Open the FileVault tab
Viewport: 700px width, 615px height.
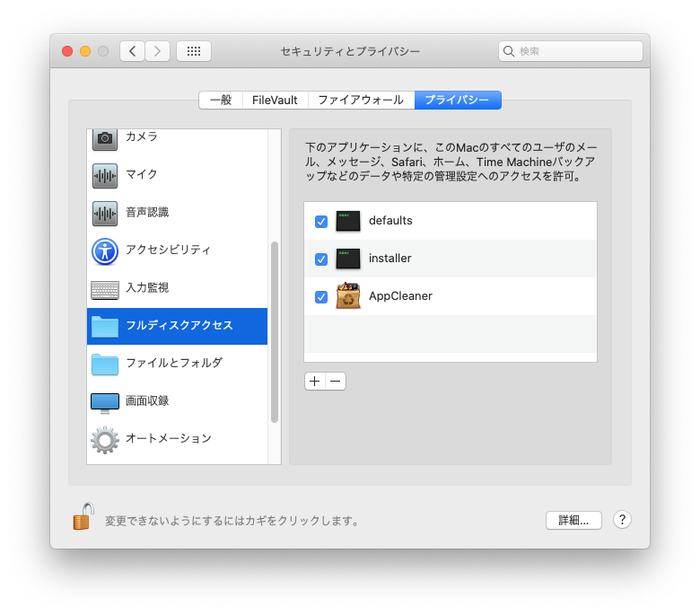(275, 101)
